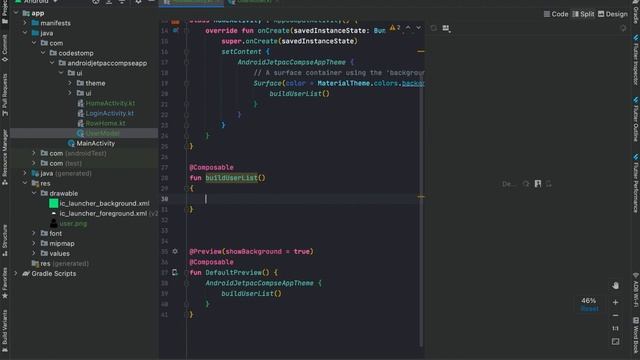Click the 46% zoom level text
The height and width of the screenshot is (360, 640).
coord(589,301)
